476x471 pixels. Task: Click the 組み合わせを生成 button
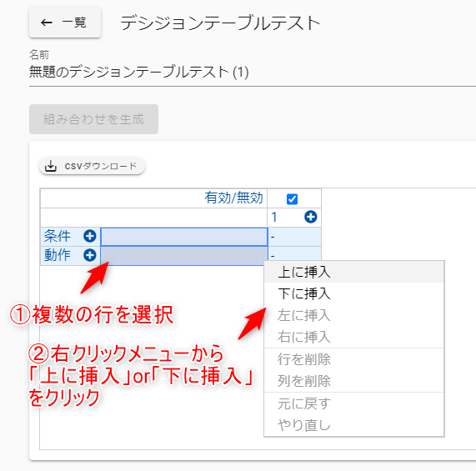pos(94,119)
